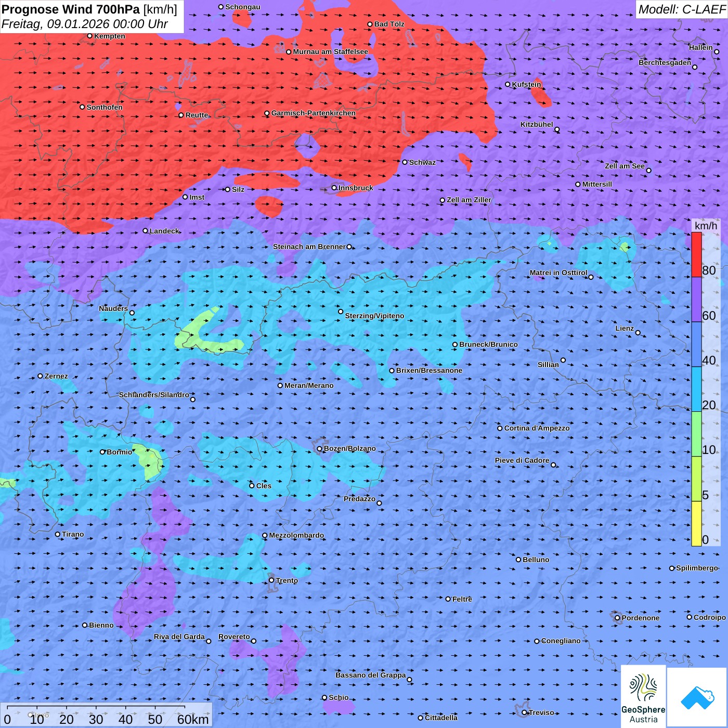
Task: Click the 'Reutte' label
Action: (197, 115)
